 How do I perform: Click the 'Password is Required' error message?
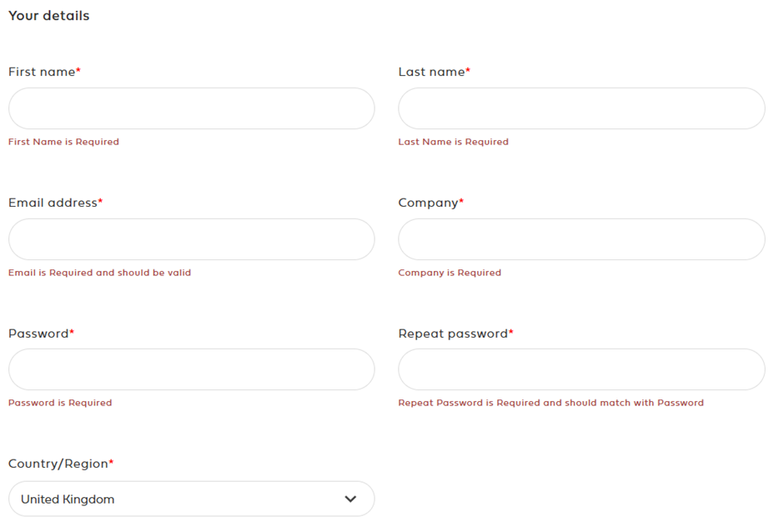[60, 403]
